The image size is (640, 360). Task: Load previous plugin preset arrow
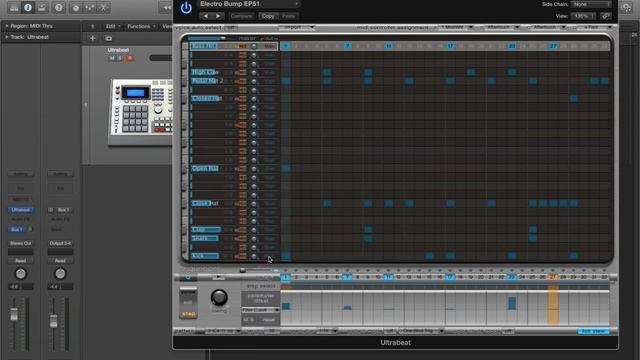pos(206,16)
